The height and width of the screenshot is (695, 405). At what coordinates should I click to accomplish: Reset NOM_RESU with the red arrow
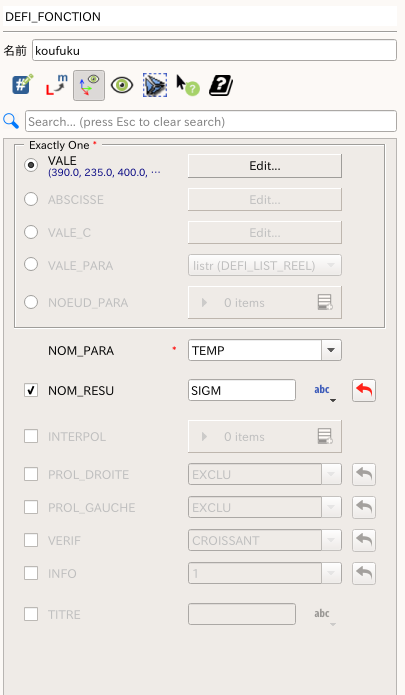364,390
